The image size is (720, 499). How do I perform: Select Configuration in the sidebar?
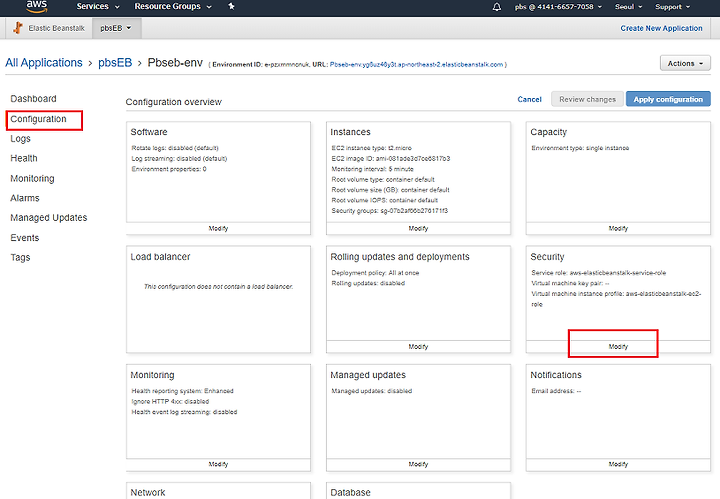39,119
